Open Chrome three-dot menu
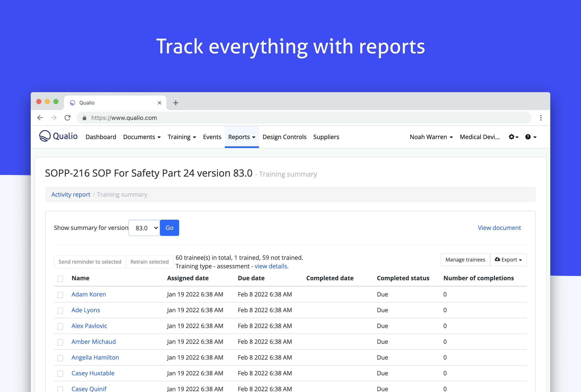Image resolution: width=581 pixels, height=392 pixels. coord(541,118)
